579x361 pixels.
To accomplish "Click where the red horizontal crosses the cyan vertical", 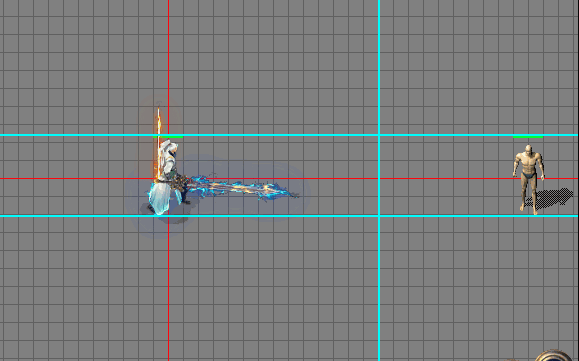I will (x=379, y=179).
